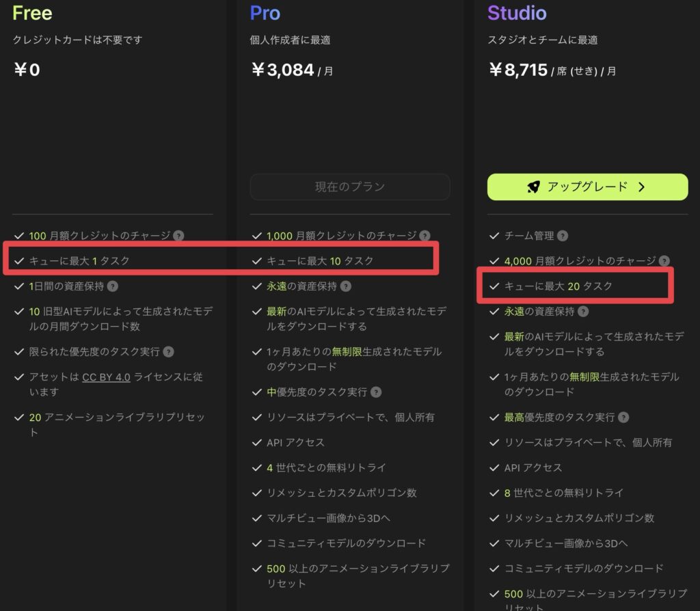This screenshot has height=611, width=700.
Task: Click Studio plan 無制限 model download feature
Action: 592,384
